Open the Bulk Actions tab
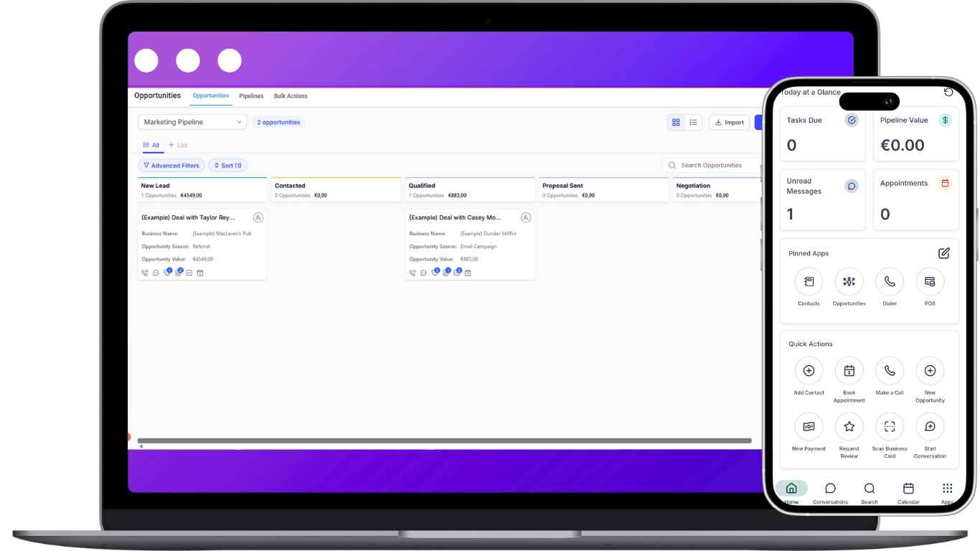This screenshot has height=551, width=980. click(x=291, y=95)
